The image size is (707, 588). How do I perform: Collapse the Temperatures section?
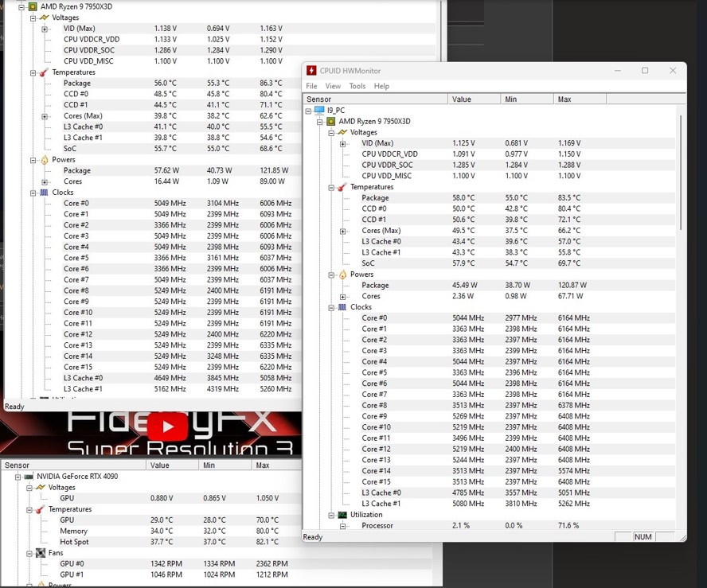click(330, 186)
